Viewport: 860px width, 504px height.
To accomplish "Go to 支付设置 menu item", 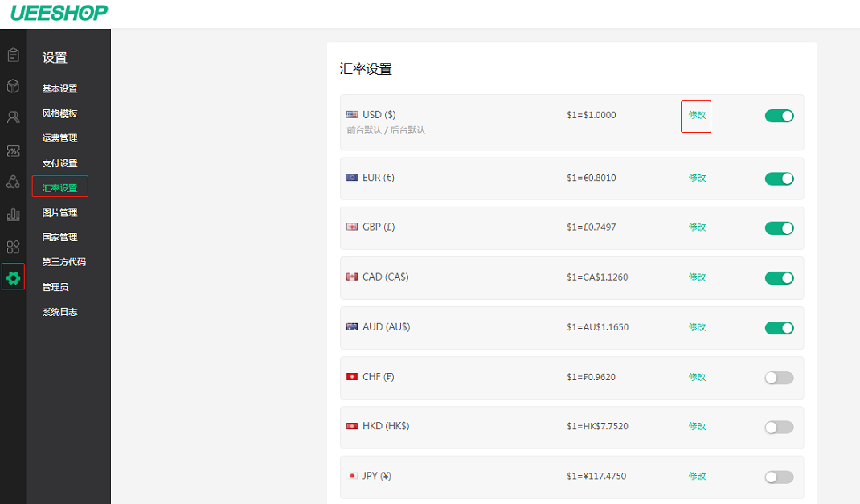I will click(59, 163).
